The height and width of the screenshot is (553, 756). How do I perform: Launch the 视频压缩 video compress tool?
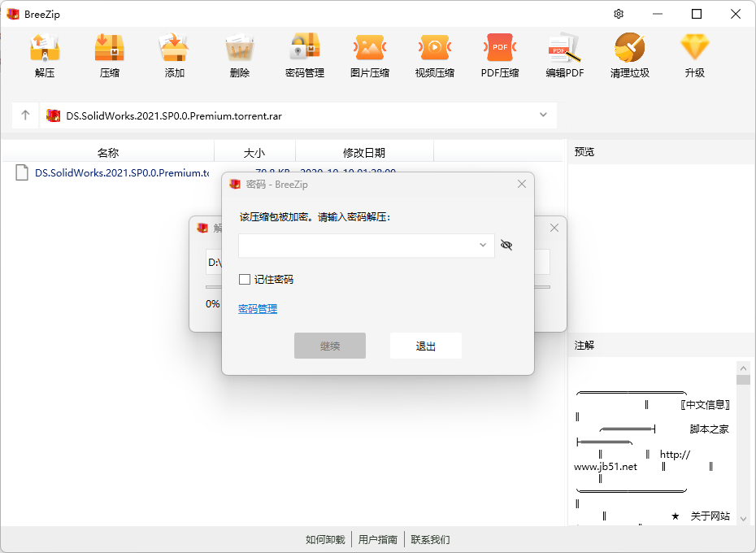(x=435, y=49)
